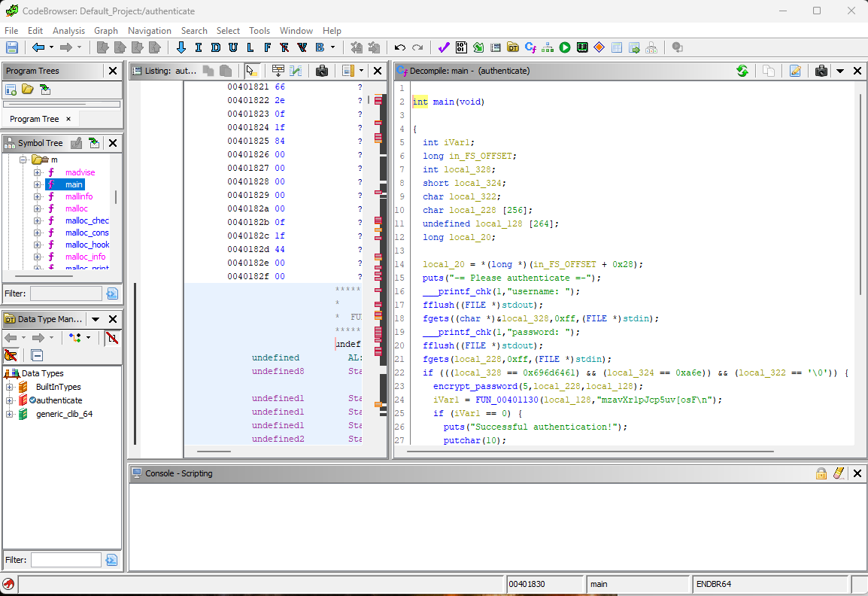Open the Analysis menu
The image size is (868, 596).
coord(68,31)
